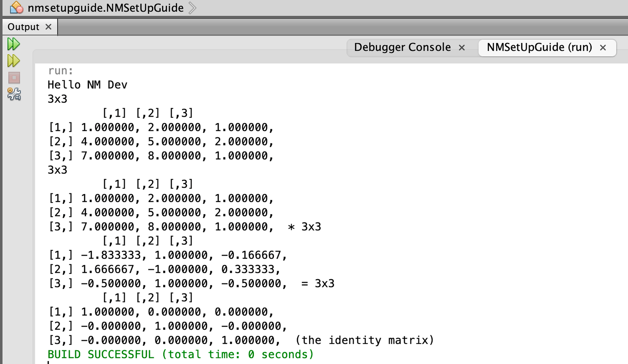Click the yellow Re-run with different parameters icon
The height and width of the screenshot is (364, 628).
[x=13, y=61]
